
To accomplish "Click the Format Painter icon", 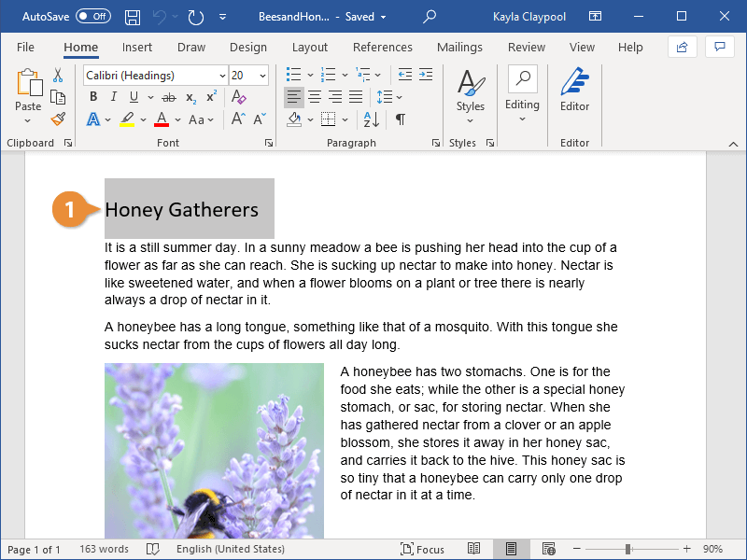I will point(58,119).
